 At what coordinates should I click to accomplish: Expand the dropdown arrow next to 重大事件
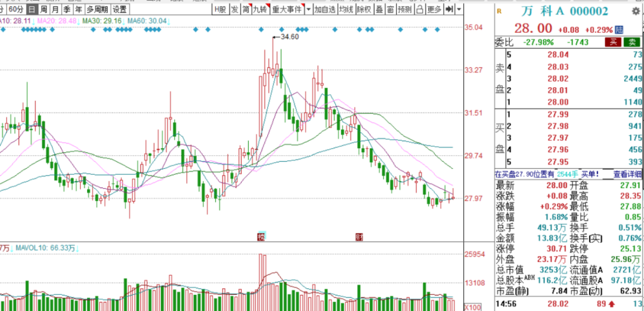(308, 9)
